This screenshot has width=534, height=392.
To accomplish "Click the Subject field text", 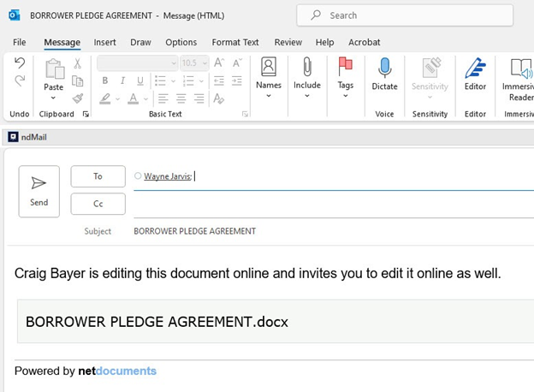I will [x=195, y=231].
